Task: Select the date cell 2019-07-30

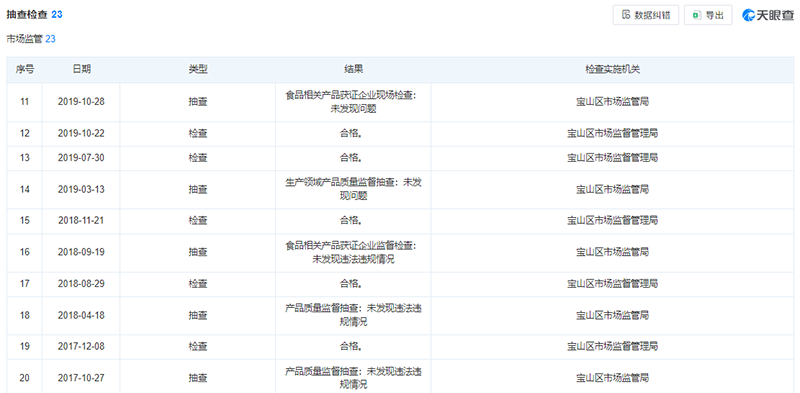Action: point(81,158)
